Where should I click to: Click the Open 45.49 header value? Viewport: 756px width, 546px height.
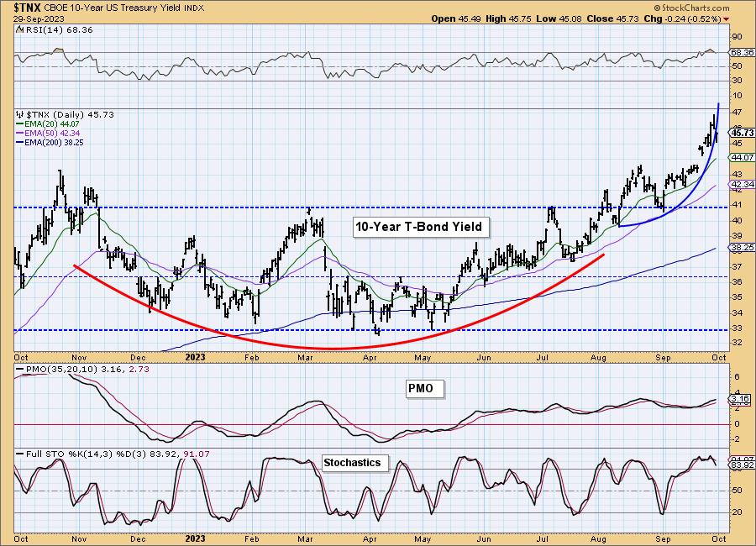[x=455, y=18]
